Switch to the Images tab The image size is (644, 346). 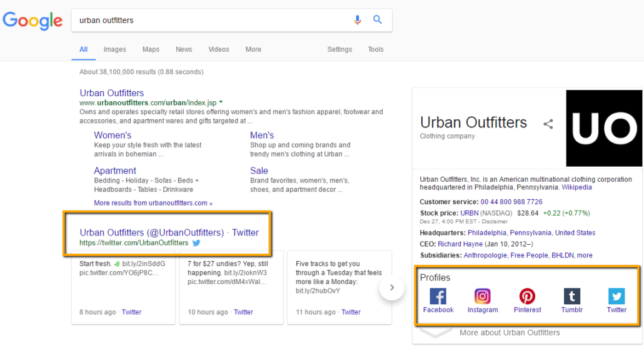coord(114,49)
